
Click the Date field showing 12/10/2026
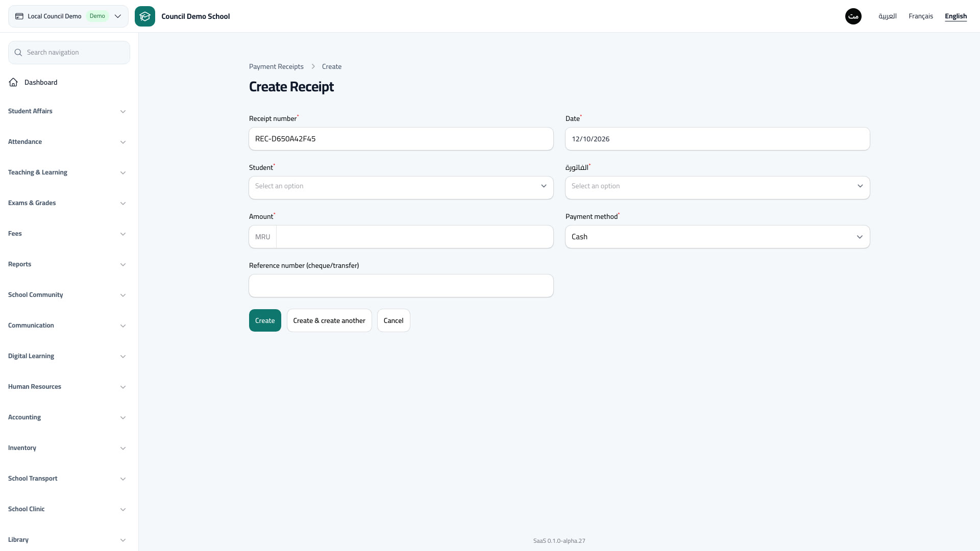718,139
